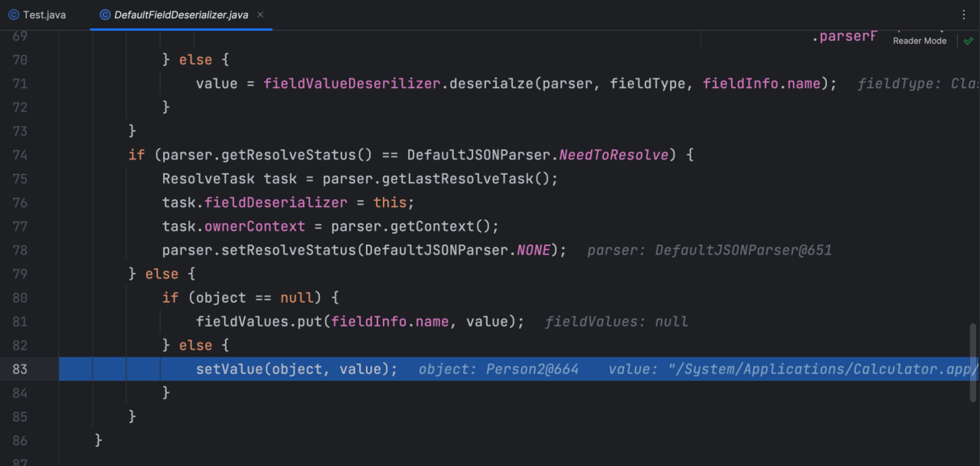The width and height of the screenshot is (980, 466).
Task: Close the DefaultFieldDeserializer.java tab
Action: click(260, 15)
